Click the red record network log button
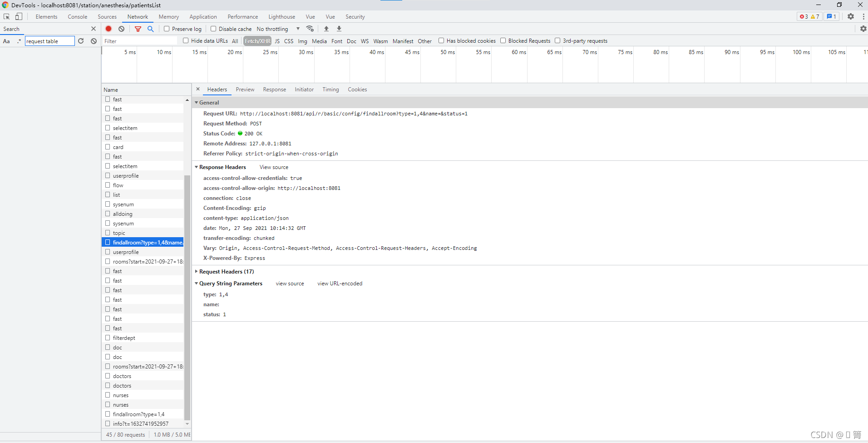The height and width of the screenshot is (443, 868). pyautogui.click(x=108, y=29)
